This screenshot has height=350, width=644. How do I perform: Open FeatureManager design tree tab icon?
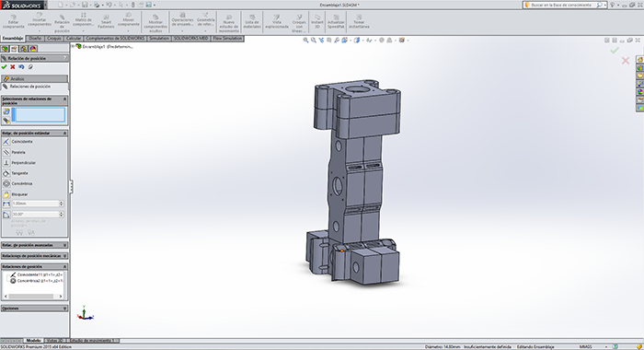point(6,49)
